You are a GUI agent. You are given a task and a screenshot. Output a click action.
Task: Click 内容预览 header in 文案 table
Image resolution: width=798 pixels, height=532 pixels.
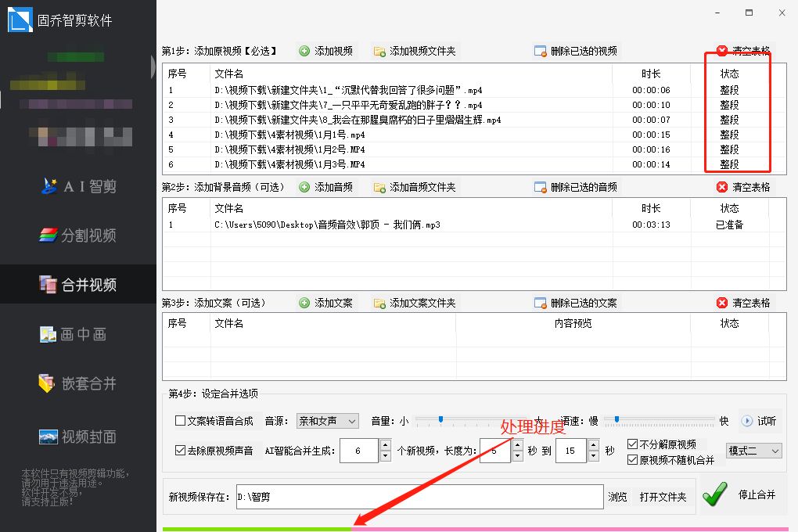573,323
